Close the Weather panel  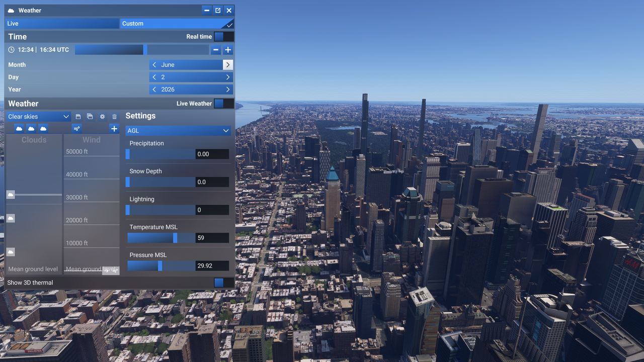point(229,11)
